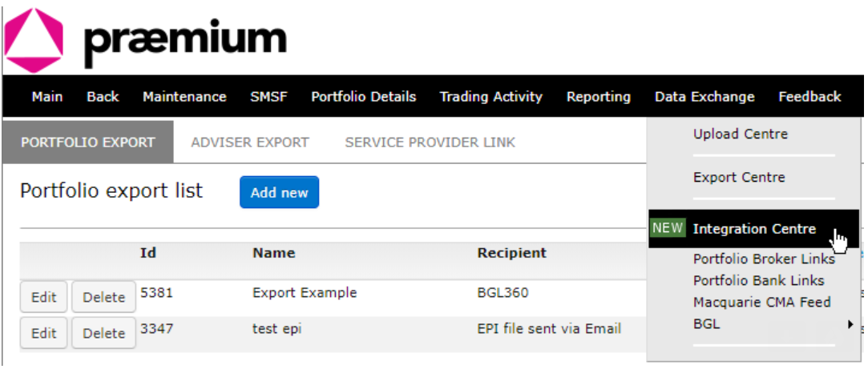Select the Portfolio Export tab
Screen dimensions: 868x369
point(88,142)
